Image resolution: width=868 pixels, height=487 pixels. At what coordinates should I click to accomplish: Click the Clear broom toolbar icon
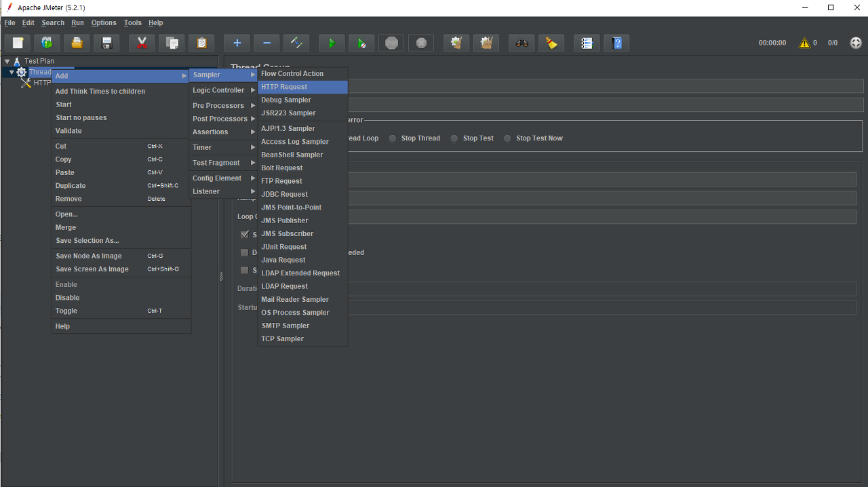tap(456, 43)
